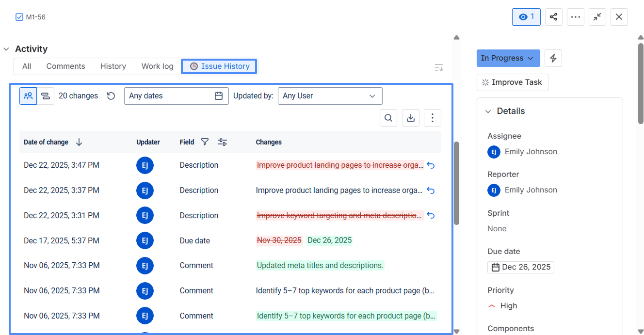
Task: Collapse the Details section
Action: (488, 112)
